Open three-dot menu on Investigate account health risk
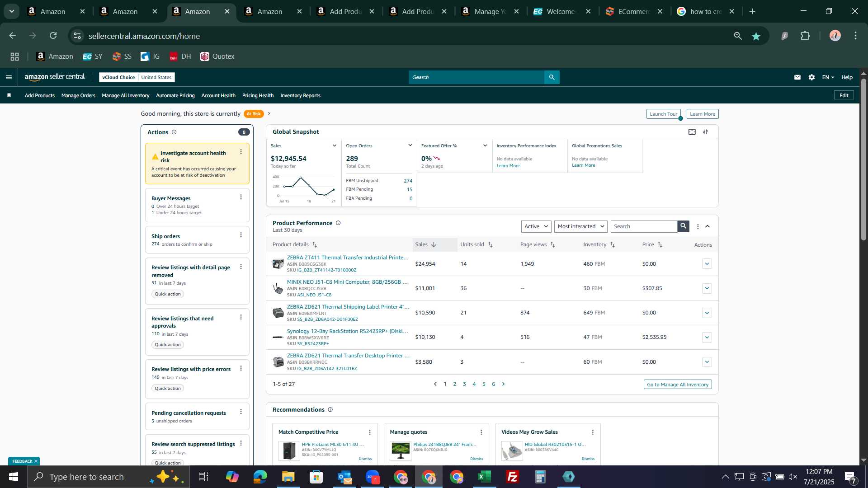The width and height of the screenshot is (868, 488). point(241,152)
